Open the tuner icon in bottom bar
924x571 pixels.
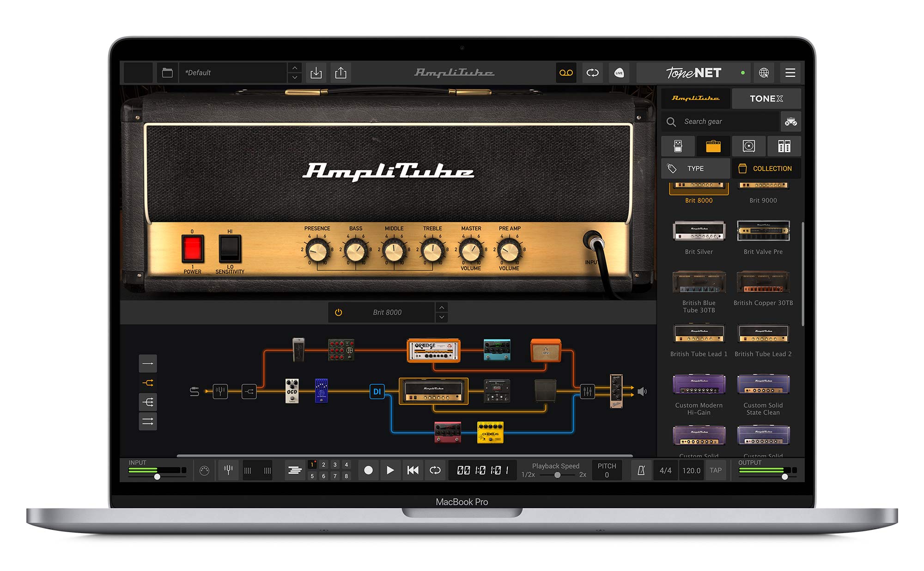tap(228, 470)
